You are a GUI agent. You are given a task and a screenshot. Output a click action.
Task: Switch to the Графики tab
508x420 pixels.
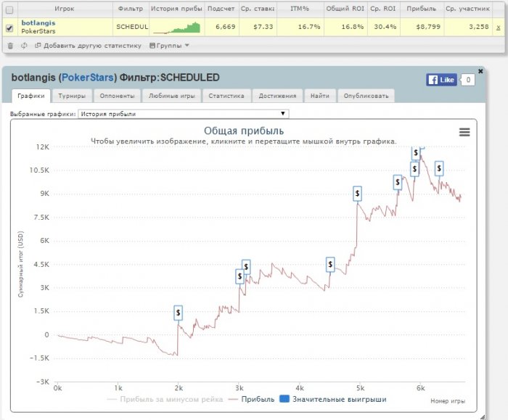31,96
